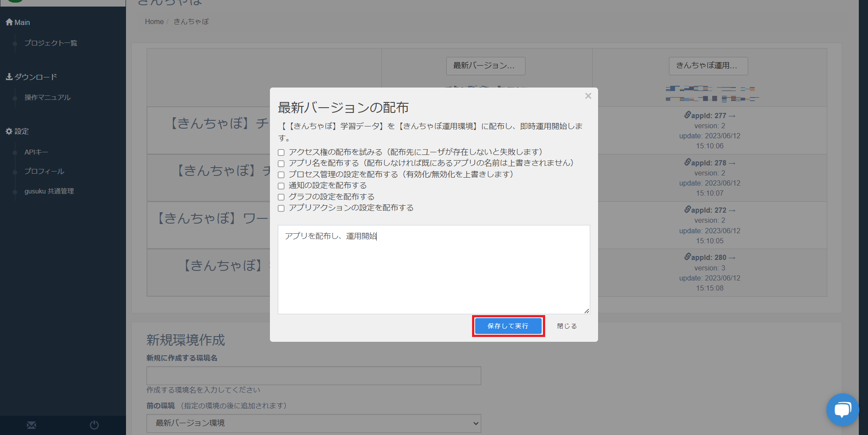Click the envelope mail icon in sidebar footer
Image resolution: width=868 pixels, height=435 pixels.
[31, 425]
